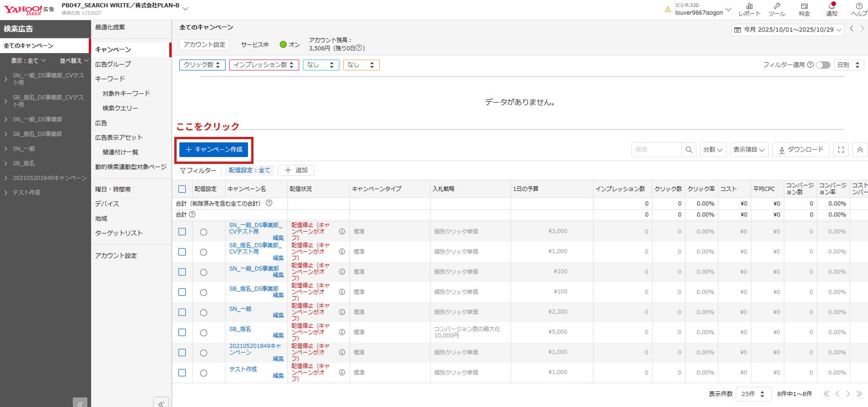
Task: Click the fullscreen expand table icon
Action: 841,150
